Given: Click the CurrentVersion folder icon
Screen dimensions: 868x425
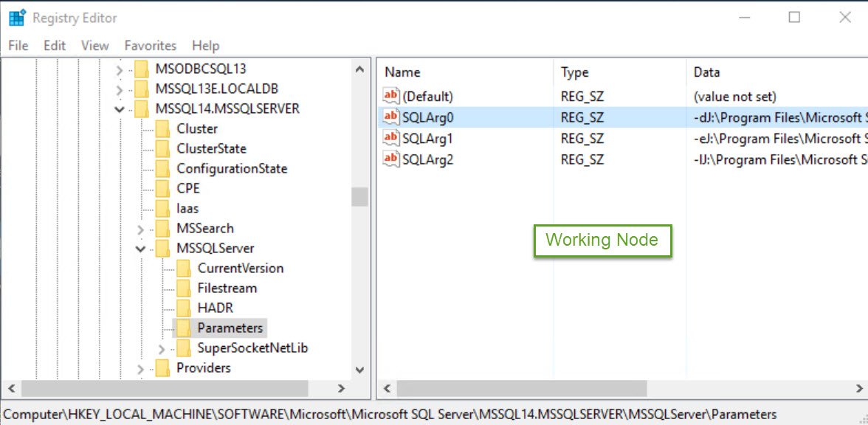Looking at the screenshot, I should 184,269.
